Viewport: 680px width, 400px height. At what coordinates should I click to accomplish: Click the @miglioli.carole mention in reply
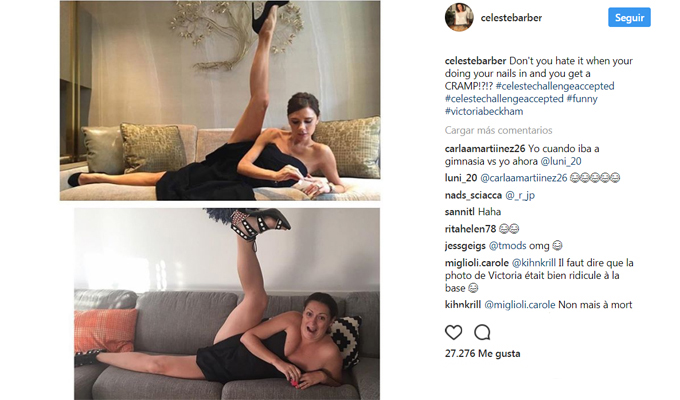(520, 305)
